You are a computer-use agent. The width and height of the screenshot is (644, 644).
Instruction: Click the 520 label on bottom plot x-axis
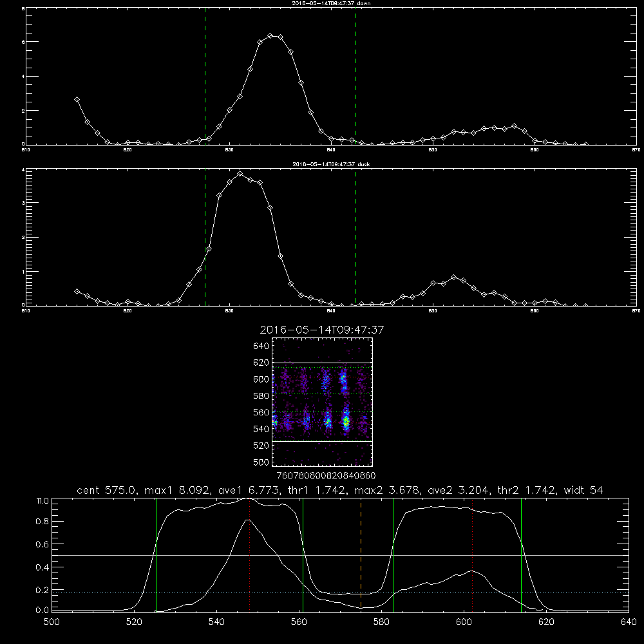(134, 622)
